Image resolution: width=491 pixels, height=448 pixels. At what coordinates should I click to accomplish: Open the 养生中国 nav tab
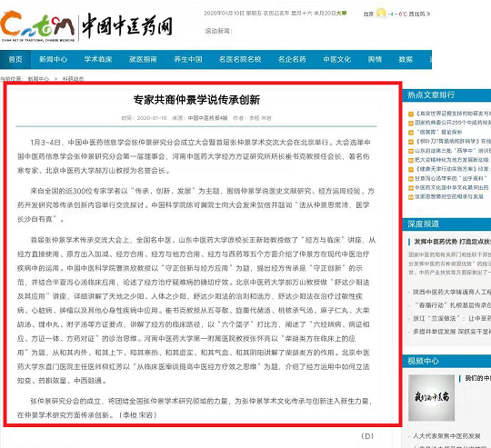click(188, 59)
